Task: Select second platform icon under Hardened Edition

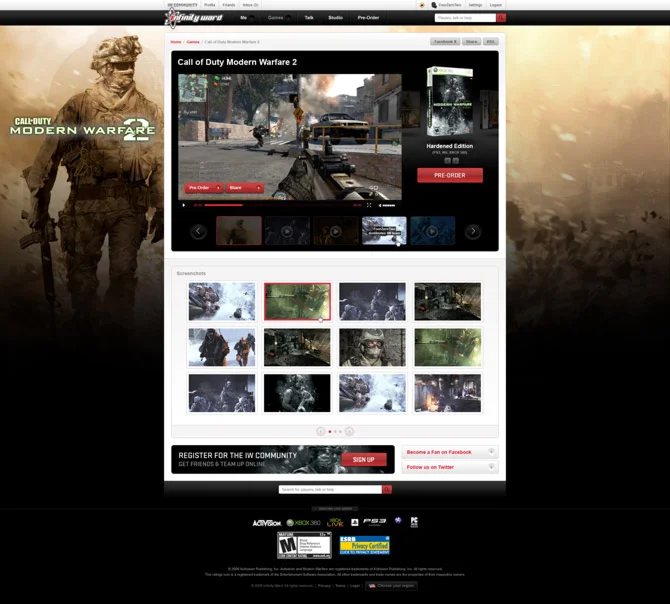Action: tap(455, 161)
